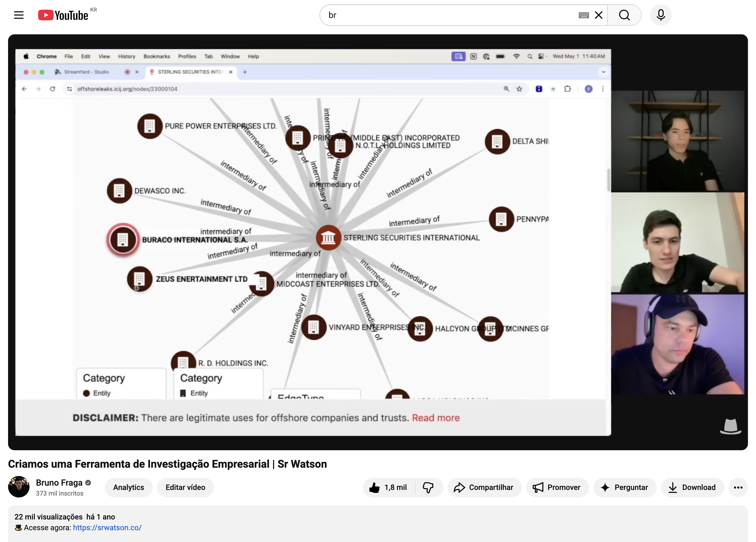Open more actions three-dot menu

pos(738,487)
